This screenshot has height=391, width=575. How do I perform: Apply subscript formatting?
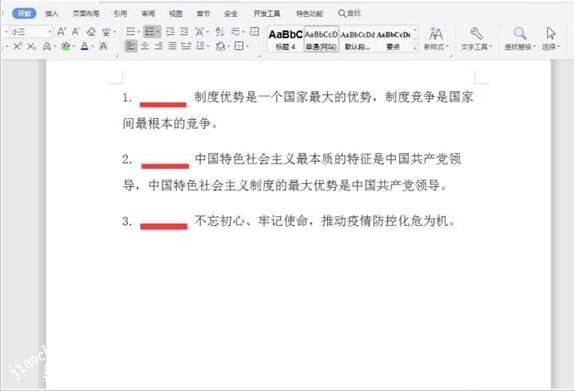pyautogui.click(x=32, y=46)
